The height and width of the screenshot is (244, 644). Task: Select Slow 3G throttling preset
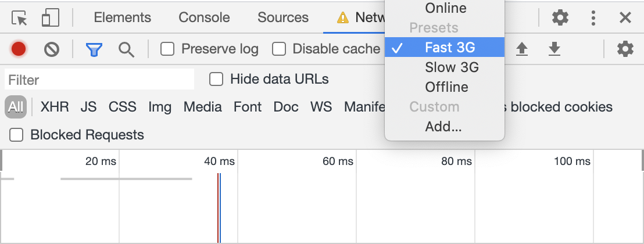[452, 67]
